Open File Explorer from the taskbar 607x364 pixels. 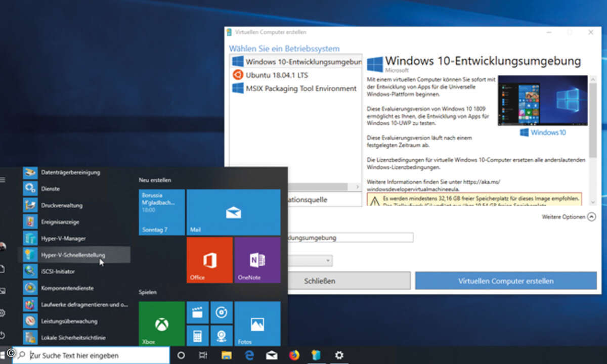coord(226,355)
